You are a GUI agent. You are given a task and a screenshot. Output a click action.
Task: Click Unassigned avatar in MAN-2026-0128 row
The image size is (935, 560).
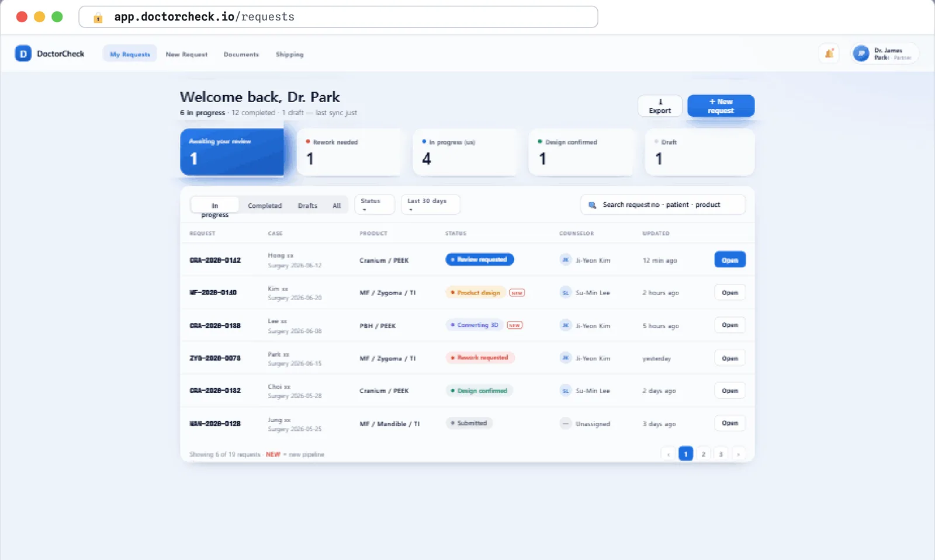(x=565, y=423)
